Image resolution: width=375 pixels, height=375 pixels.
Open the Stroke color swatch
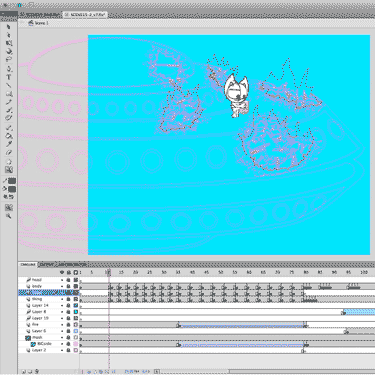[12, 181]
